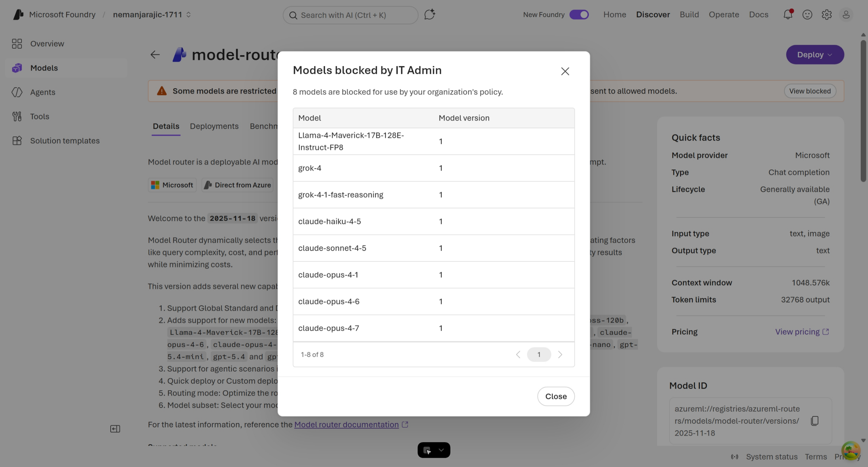Viewport: 868px width, 467px height.
Task: Open the user account avatar
Action: click(x=846, y=15)
